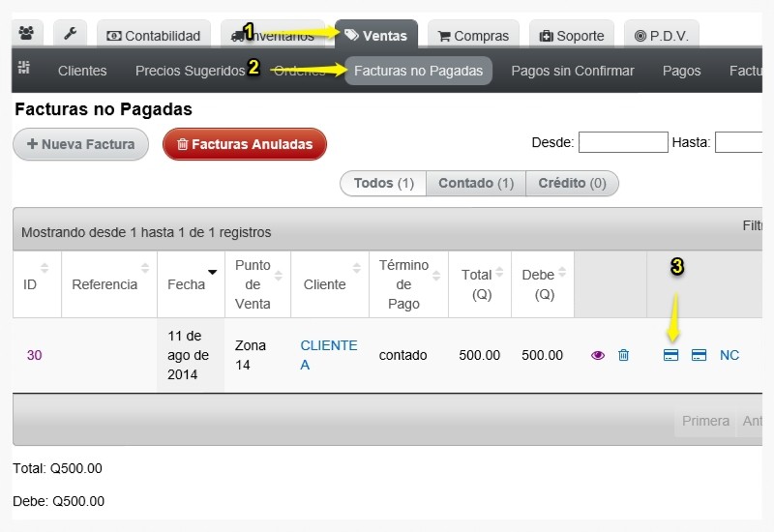The height and width of the screenshot is (532, 774).
Task: Sort by Debe (Q) column
Action: pos(543,284)
